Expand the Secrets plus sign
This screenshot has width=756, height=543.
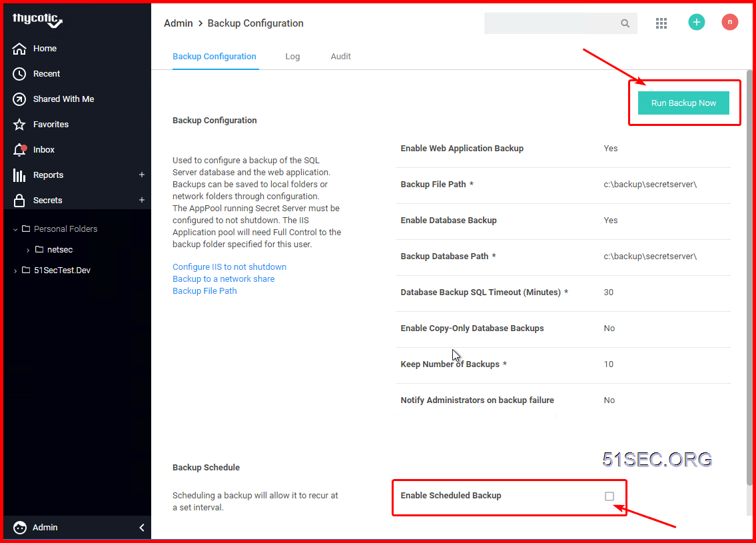click(142, 200)
